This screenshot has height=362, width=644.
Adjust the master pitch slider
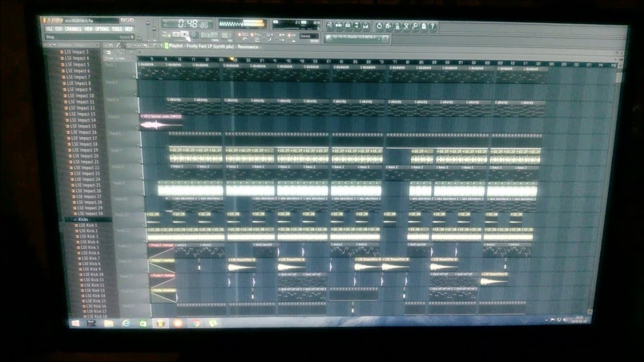point(154,28)
